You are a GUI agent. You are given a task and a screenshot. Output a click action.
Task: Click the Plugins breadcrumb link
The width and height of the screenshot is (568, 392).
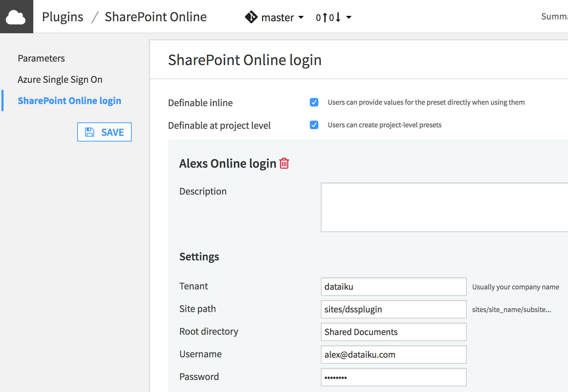(x=63, y=17)
